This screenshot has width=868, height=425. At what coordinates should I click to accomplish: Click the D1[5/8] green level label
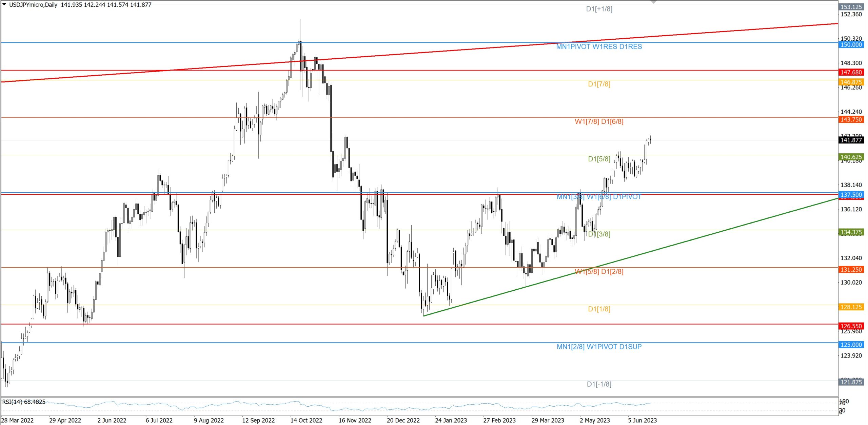(x=599, y=159)
